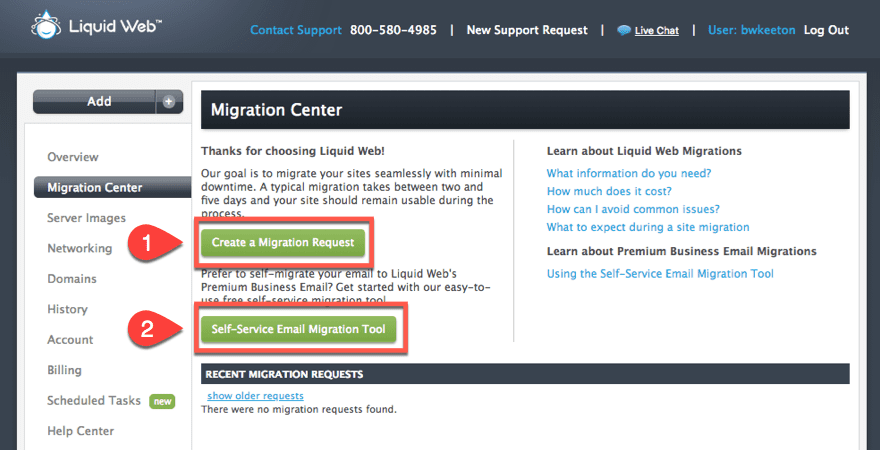This screenshot has width=880, height=450.
Task: Open the Account section
Action: click(70, 339)
